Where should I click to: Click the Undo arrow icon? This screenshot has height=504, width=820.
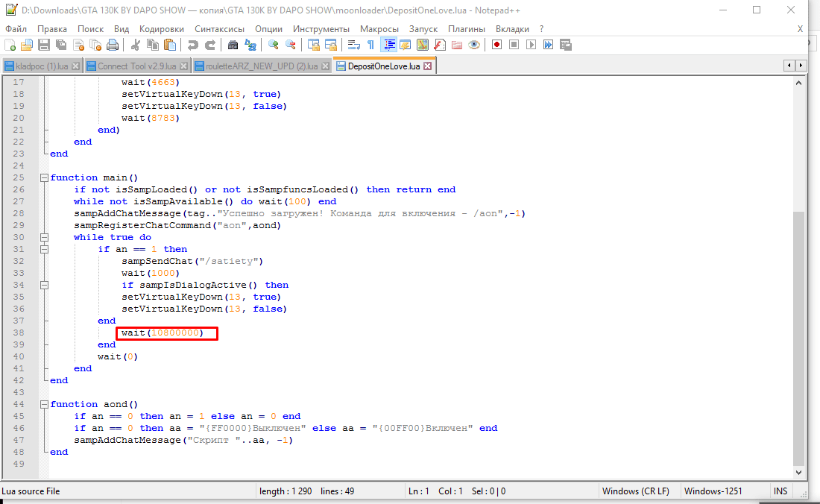[x=193, y=45]
